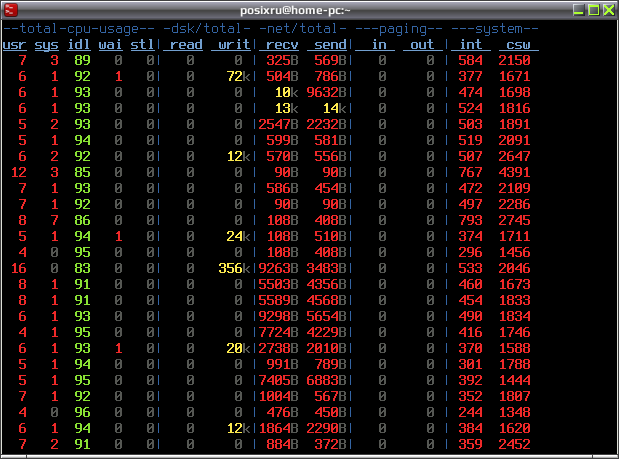619x459 pixels.
Task: Select the 9632B send value
Action: tap(326, 92)
